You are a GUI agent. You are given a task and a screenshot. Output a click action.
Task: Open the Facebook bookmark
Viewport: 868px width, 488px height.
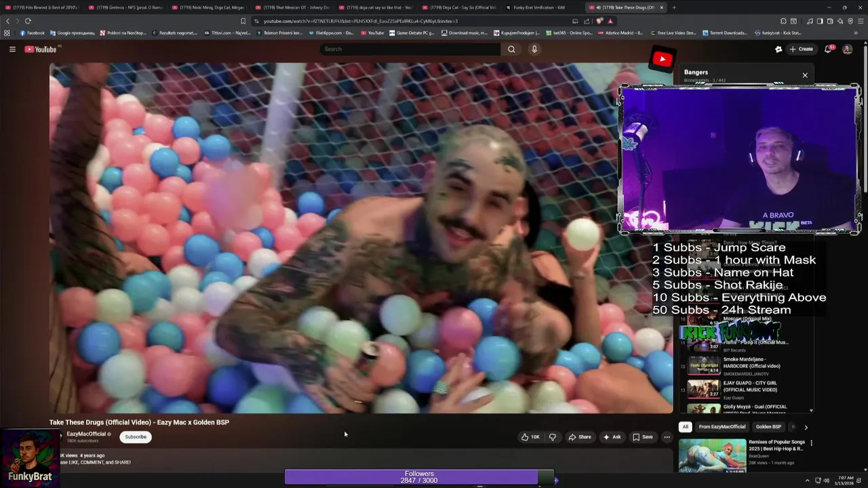click(33, 33)
